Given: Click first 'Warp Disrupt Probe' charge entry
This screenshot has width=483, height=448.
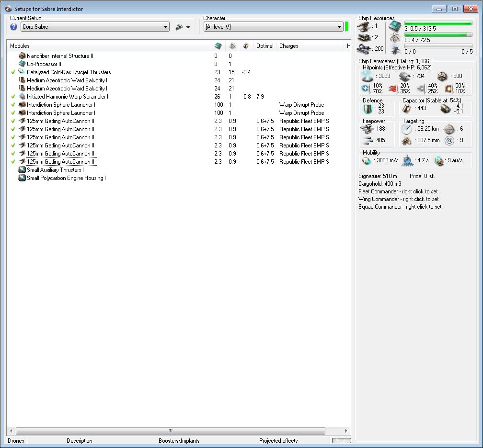Looking at the screenshot, I should 301,105.
